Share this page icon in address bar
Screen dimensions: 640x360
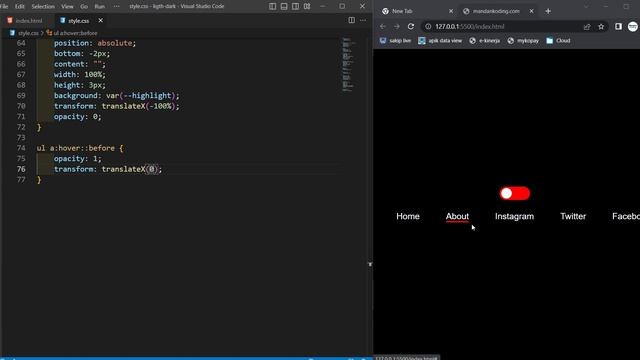point(587,27)
